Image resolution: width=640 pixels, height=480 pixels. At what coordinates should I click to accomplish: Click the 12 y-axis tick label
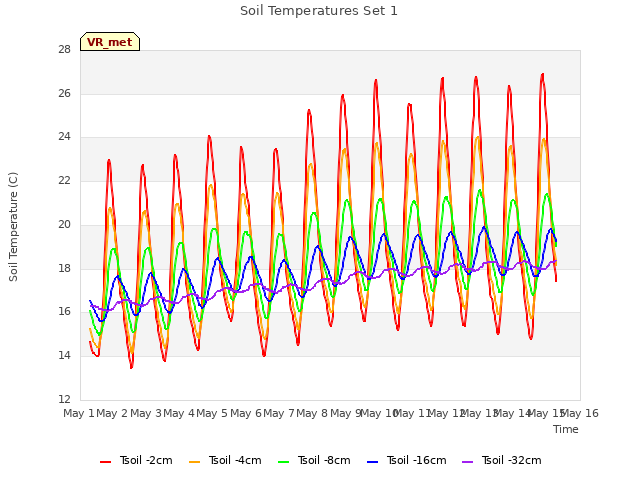pyautogui.click(x=64, y=399)
